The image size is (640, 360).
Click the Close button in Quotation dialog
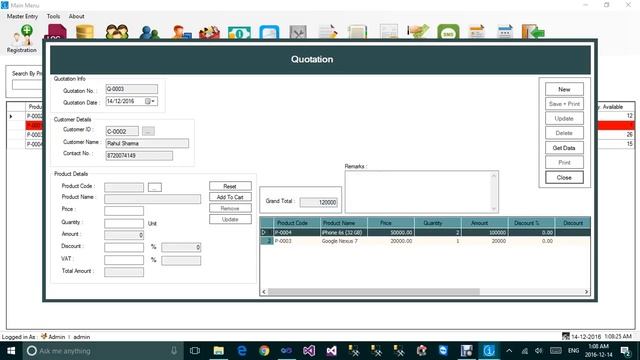[564, 178]
